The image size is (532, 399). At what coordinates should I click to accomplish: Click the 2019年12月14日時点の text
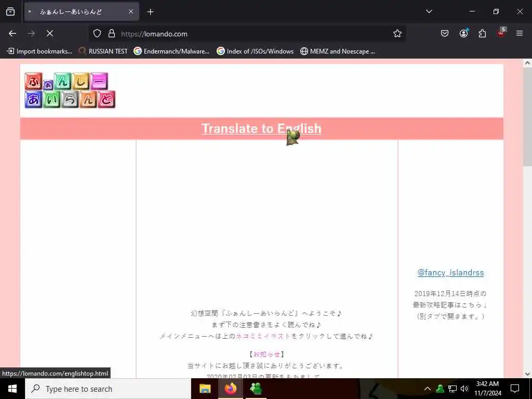450,294
